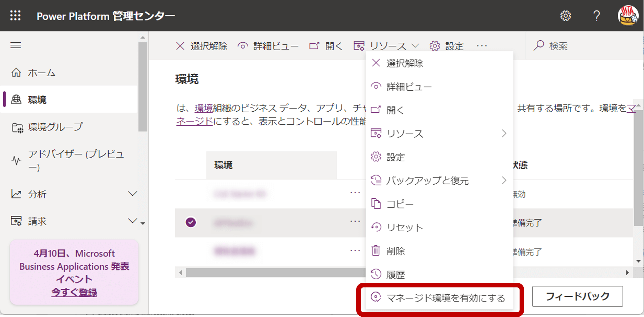644x317 pixels.
Task: Choose リセット from the context menu
Action: click(x=439, y=228)
